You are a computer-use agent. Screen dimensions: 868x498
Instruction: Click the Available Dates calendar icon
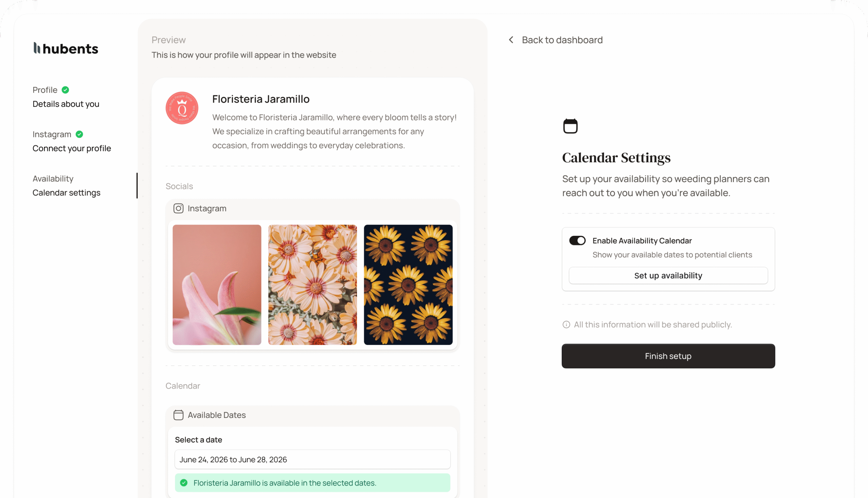(178, 415)
